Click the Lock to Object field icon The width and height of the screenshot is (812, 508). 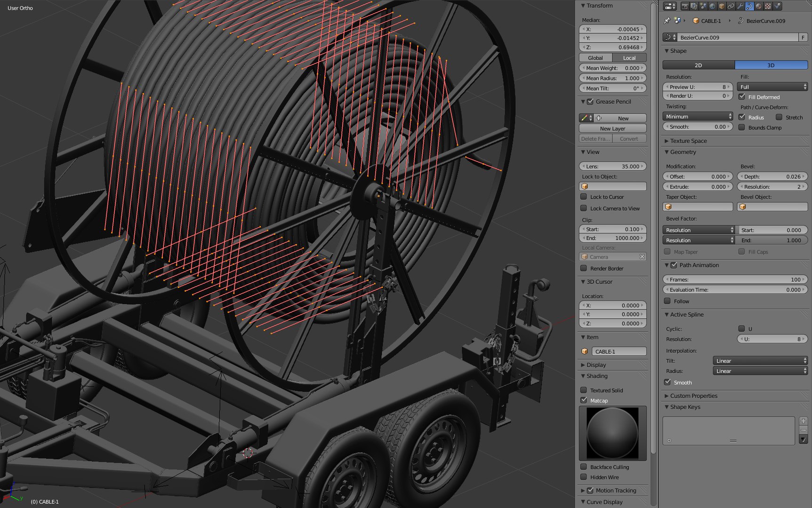585,187
